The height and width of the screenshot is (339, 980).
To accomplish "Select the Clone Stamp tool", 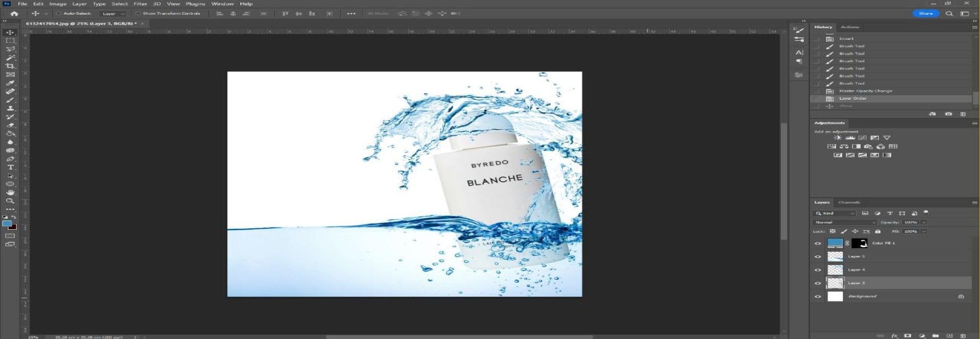I will point(10,108).
